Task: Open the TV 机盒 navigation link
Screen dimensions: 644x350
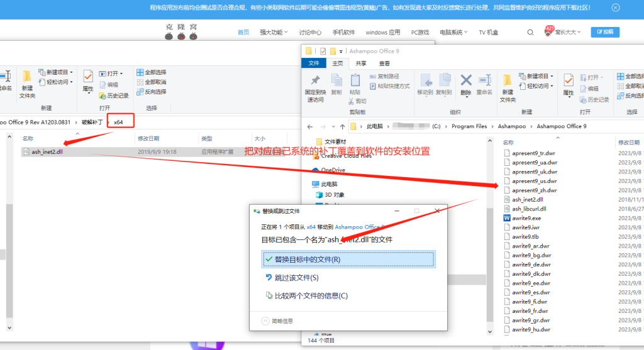Action: 488,32
